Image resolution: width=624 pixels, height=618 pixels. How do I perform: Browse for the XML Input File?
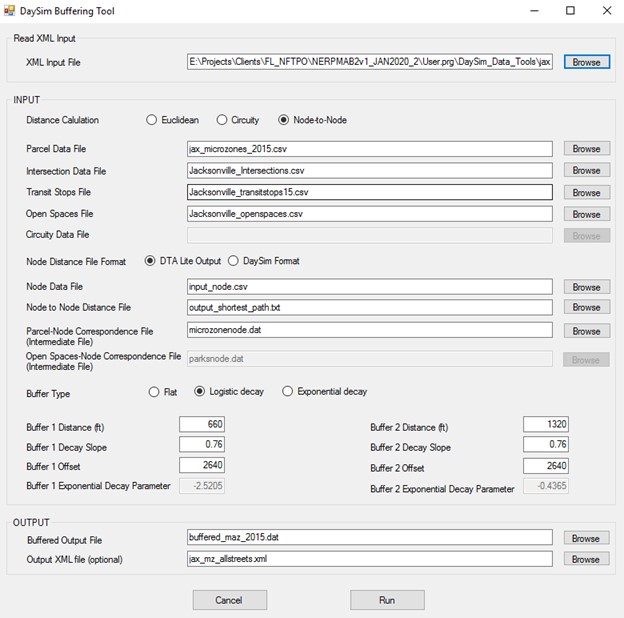(x=586, y=62)
